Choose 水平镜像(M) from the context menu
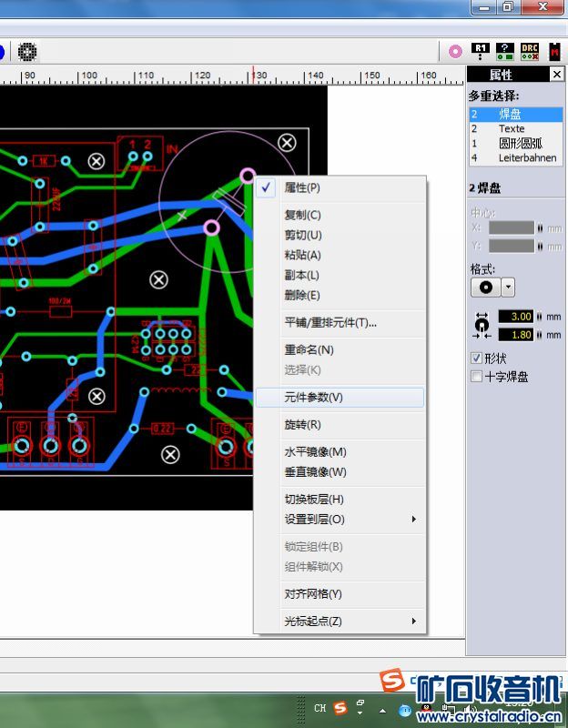The height and width of the screenshot is (728, 568). pos(340,451)
